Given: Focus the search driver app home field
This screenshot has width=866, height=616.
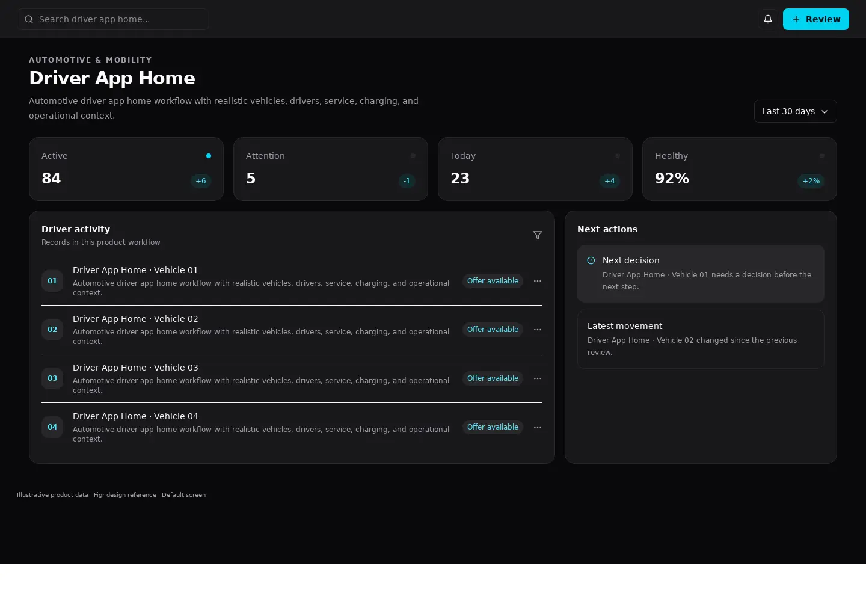Looking at the screenshot, I should pyautogui.click(x=113, y=19).
